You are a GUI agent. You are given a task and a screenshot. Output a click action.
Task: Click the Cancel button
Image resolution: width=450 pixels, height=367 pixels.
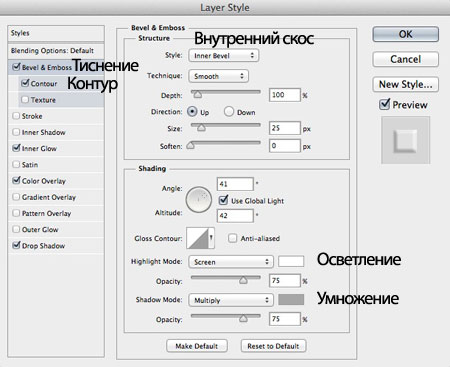click(x=405, y=59)
